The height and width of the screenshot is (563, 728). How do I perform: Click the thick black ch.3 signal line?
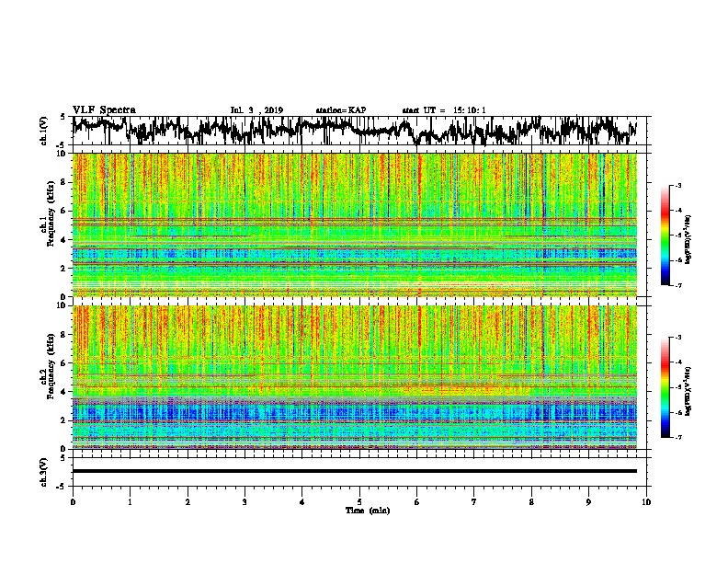355,471
